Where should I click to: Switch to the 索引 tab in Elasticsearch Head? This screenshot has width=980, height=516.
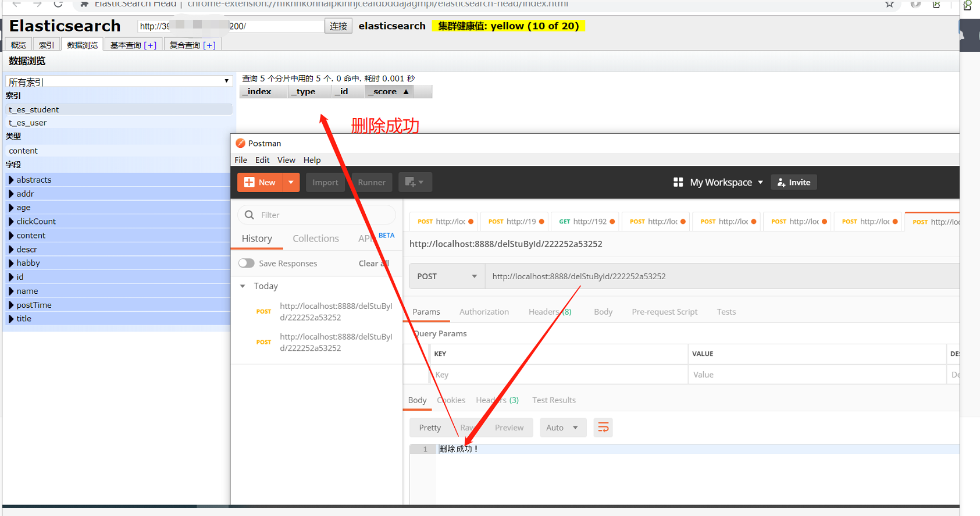click(x=47, y=45)
